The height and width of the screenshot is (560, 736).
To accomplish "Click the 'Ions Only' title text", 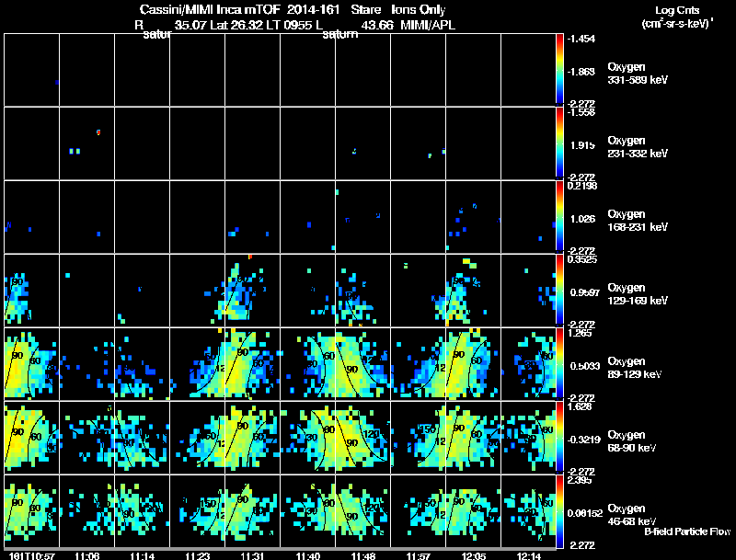I will (x=419, y=10).
